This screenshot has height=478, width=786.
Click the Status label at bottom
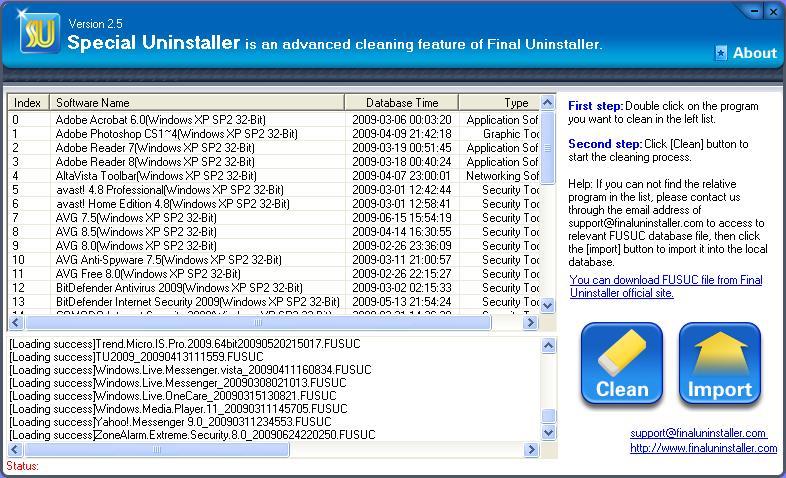(22, 466)
